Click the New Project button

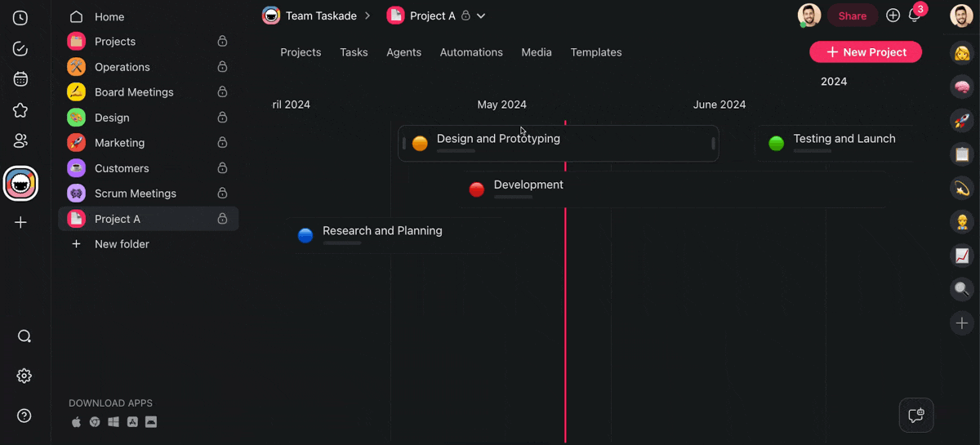tap(866, 52)
